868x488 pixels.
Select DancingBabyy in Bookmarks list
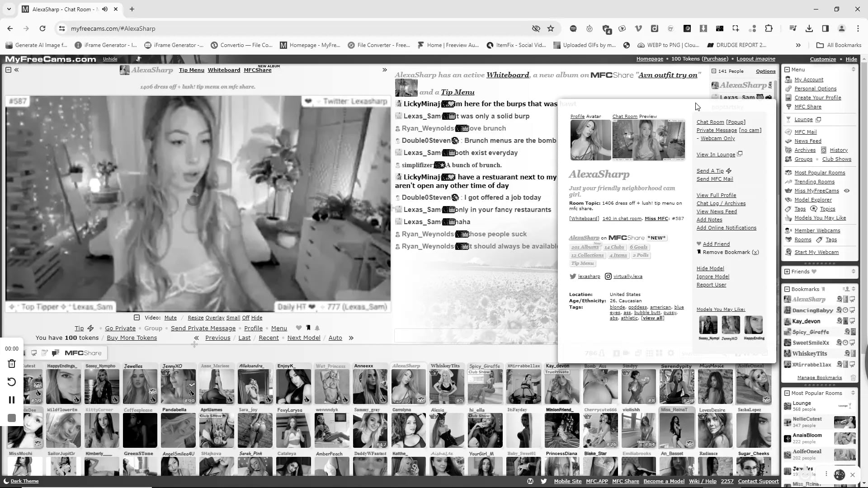coord(812,310)
